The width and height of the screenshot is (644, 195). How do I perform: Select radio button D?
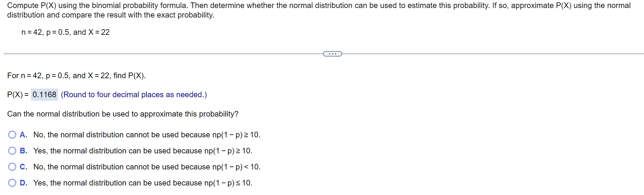click(x=12, y=183)
